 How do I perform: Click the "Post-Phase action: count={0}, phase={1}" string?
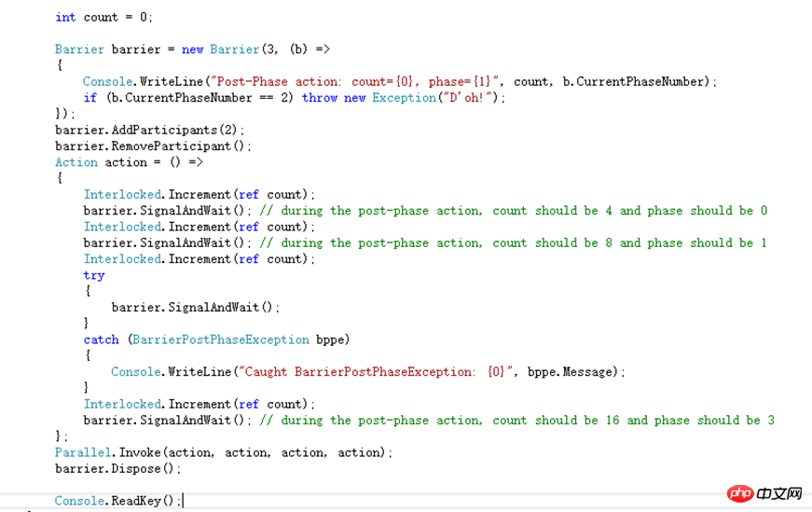[354, 82]
